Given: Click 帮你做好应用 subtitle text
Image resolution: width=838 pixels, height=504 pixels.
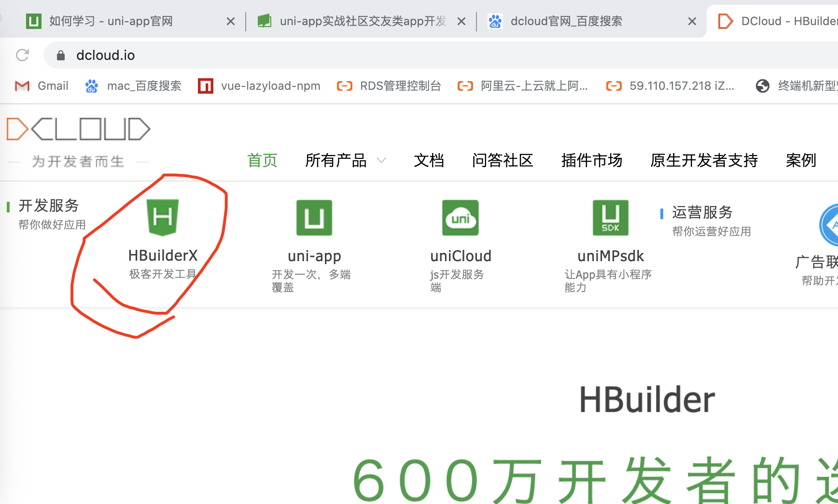Looking at the screenshot, I should pyautogui.click(x=52, y=225).
